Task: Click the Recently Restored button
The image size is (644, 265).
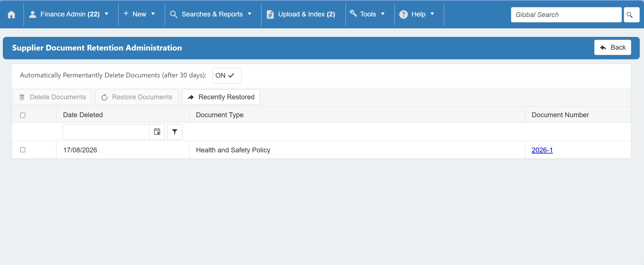Action: point(221,97)
